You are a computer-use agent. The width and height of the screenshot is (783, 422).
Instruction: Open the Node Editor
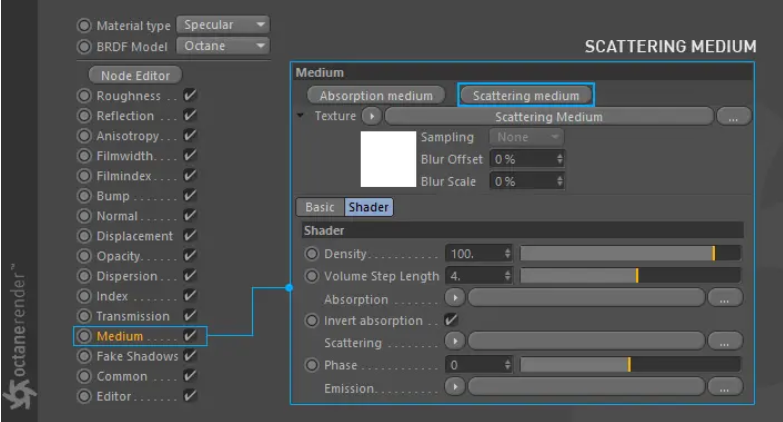pyautogui.click(x=136, y=75)
